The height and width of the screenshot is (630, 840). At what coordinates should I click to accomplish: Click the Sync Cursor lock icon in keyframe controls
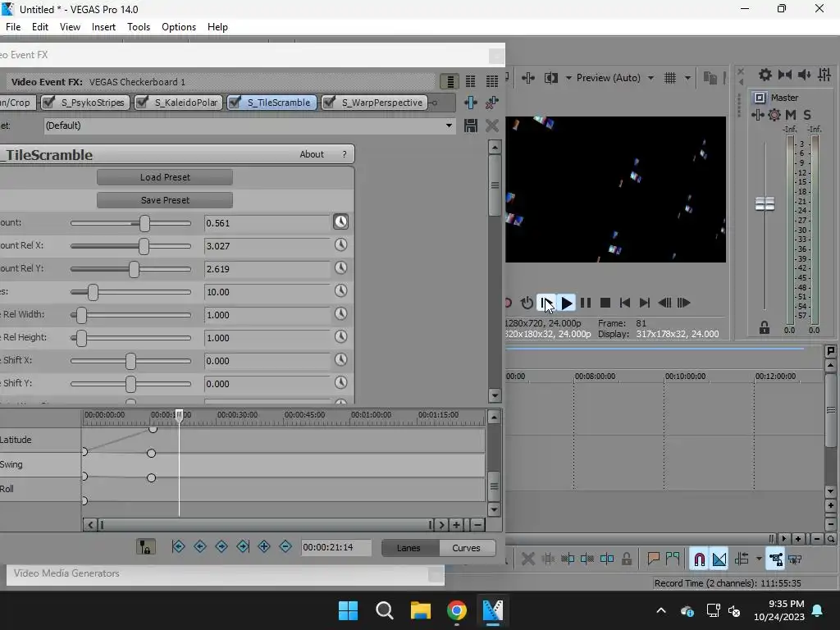(x=145, y=547)
